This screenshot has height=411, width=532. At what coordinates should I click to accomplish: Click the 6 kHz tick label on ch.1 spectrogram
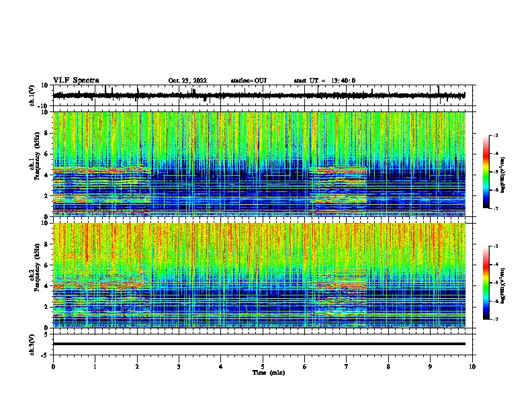coord(46,154)
